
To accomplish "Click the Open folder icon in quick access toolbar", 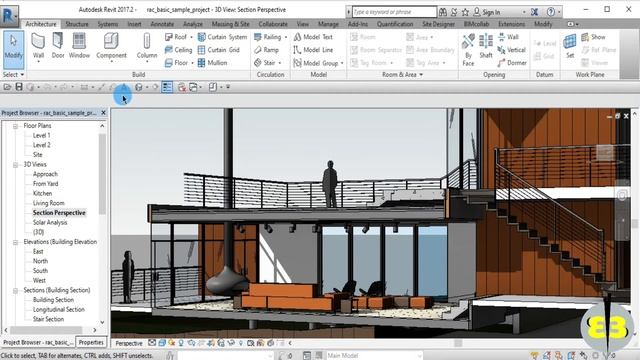I will point(7,87).
